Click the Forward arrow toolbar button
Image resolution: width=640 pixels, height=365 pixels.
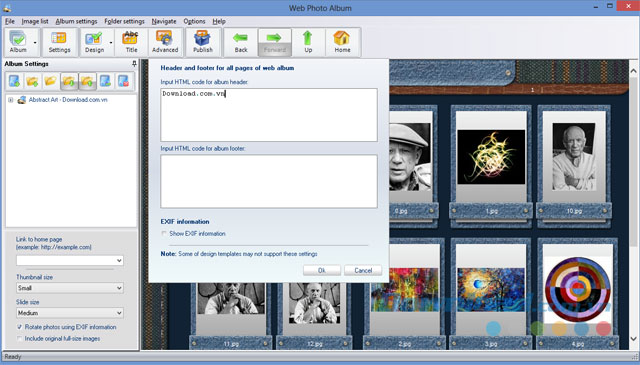tap(275, 42)
